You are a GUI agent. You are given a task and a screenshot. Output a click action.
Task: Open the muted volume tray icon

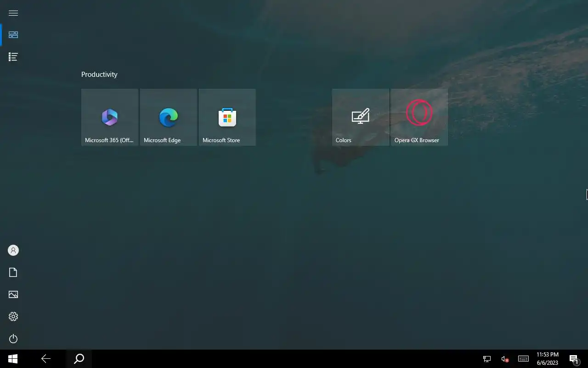(x=505, y=359)
